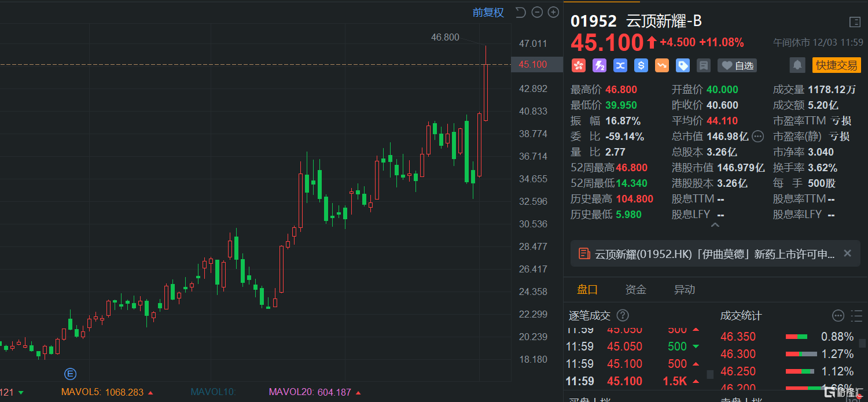
Task: Click the 量比 2.77 value
Action: 616,152
